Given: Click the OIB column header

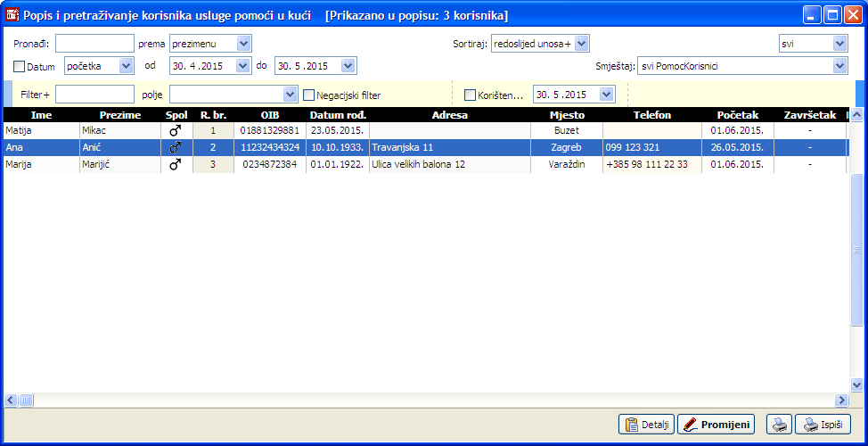Looking at the screenshot, I should point(270,115).
